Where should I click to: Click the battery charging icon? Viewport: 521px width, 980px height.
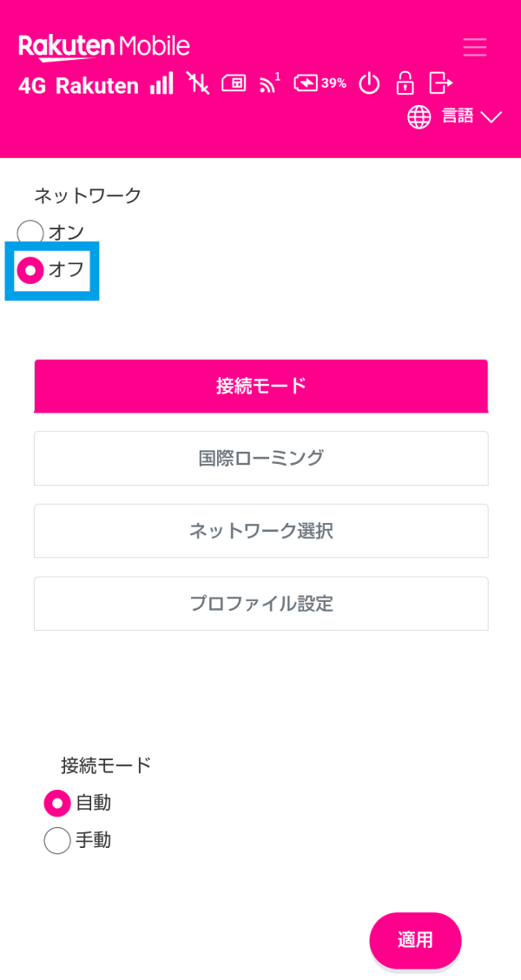pos(307,83)
